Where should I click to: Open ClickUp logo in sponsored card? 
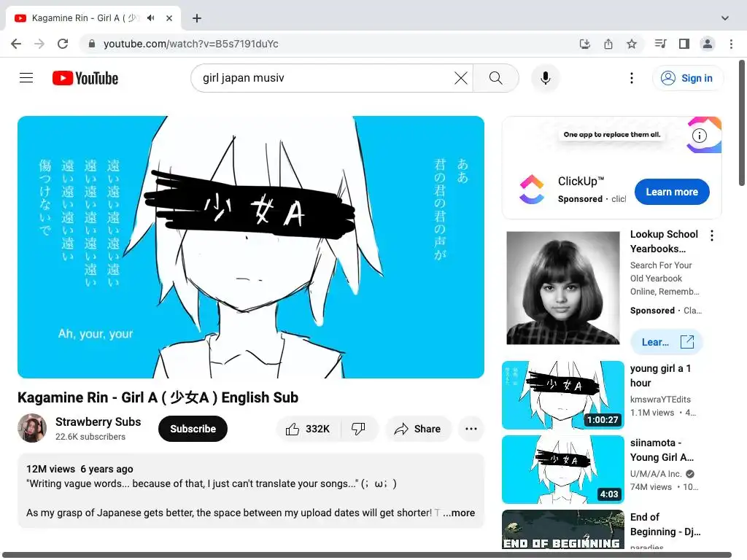tap(532, 190)
